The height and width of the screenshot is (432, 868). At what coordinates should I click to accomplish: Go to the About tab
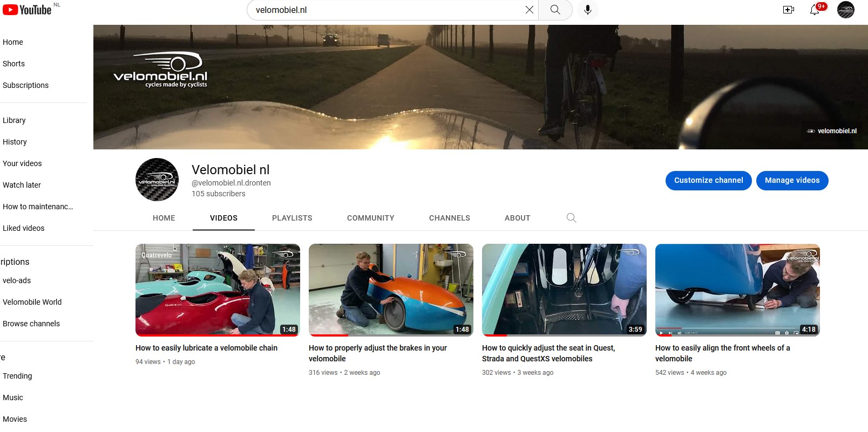[517, 218]
